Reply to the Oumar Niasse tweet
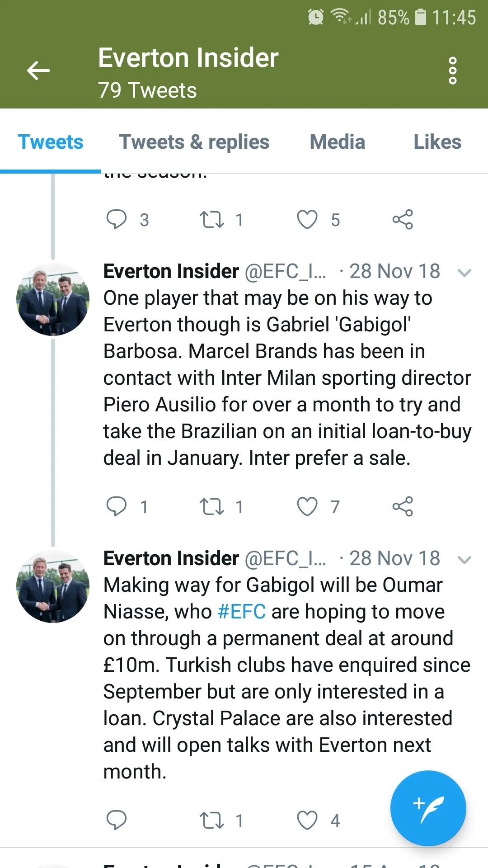The image size is (488, 868). pyautogui.click(x=116, y=820)
